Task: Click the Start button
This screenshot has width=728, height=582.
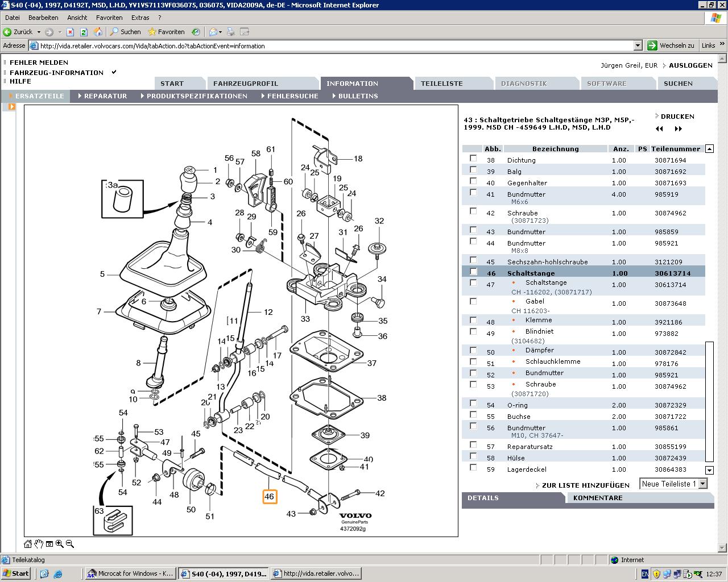Action: 16,573
